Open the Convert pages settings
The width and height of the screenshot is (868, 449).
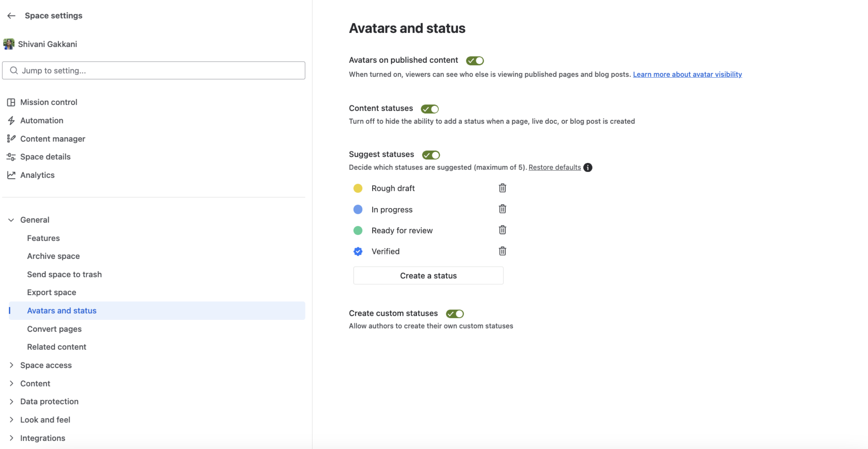tap(54, 329)
